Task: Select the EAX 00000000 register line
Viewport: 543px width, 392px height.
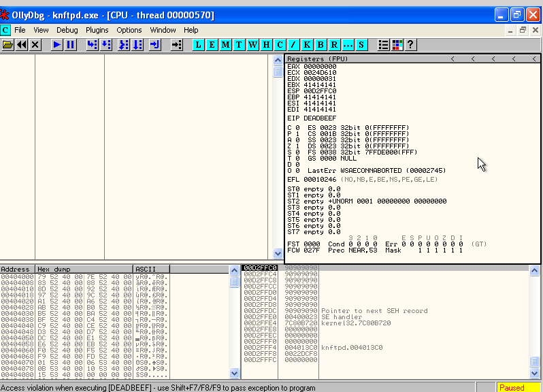Action: (x=312, y=67)
